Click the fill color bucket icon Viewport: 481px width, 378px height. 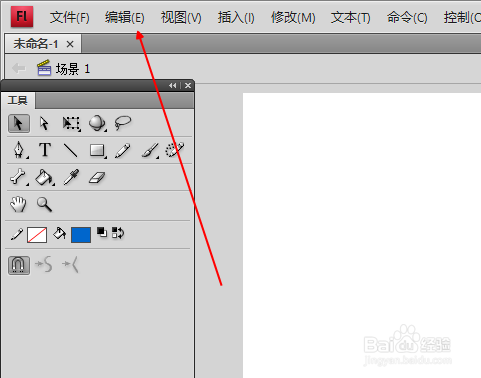pos(59,233)
